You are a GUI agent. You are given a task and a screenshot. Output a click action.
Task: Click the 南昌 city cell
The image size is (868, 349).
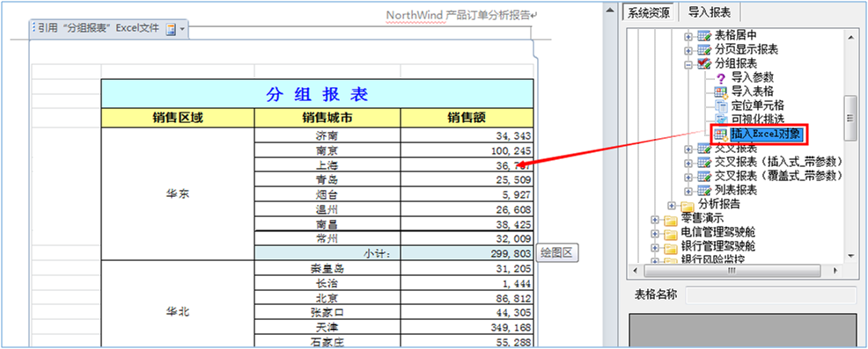[327, 224]
